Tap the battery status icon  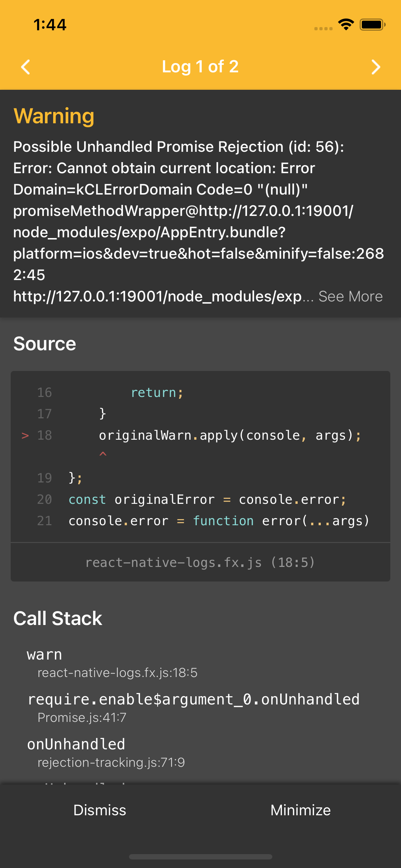click(372, 25)
